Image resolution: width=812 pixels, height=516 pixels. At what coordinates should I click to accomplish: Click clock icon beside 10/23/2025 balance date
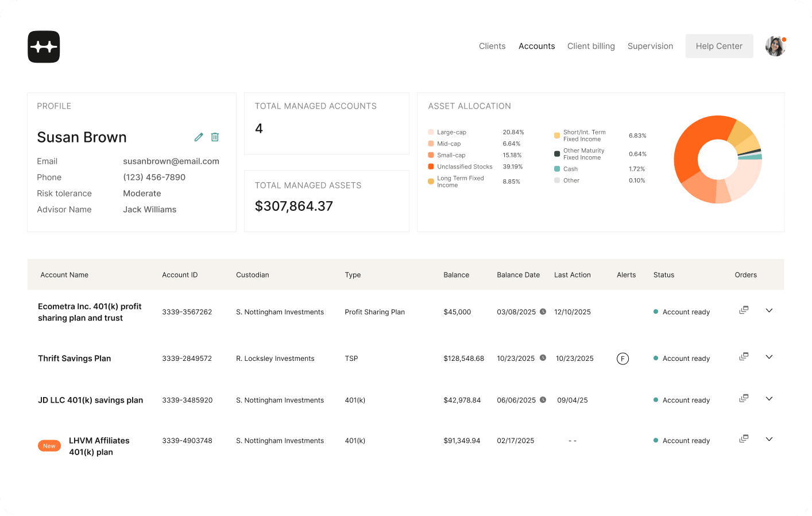[x=542, y=358]
